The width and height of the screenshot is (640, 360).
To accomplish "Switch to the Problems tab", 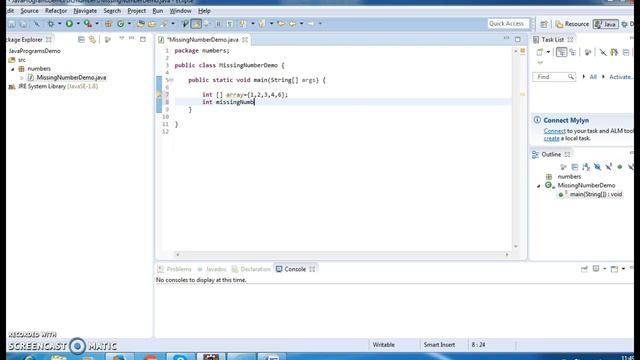I will 174,269.
